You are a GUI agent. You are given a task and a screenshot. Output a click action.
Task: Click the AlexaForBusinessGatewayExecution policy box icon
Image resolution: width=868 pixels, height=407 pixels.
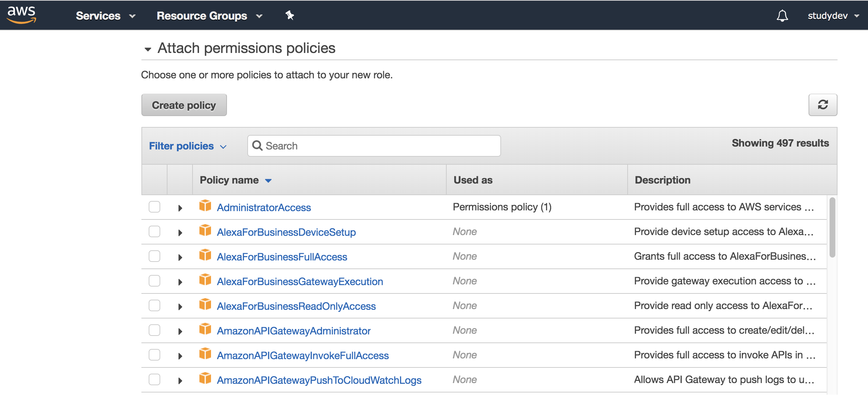[x=205, y=280]
